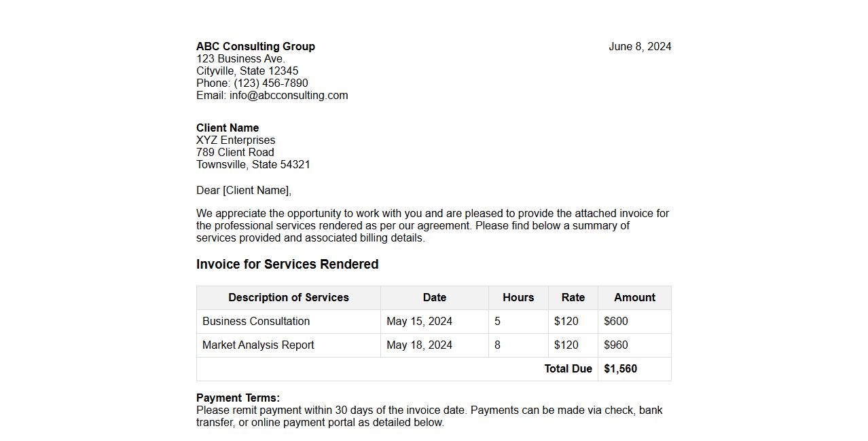Click the phone number (123) 456-7890
This screenshot has height=441, width=868.
click(x=271, y=83)
